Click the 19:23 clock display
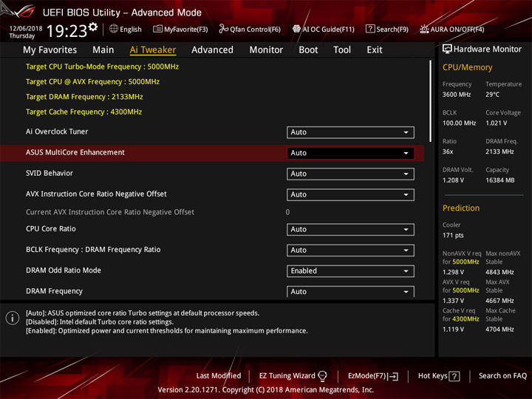Image resolution: width=532 pixels, height=399 pixels. coord(66,31)
